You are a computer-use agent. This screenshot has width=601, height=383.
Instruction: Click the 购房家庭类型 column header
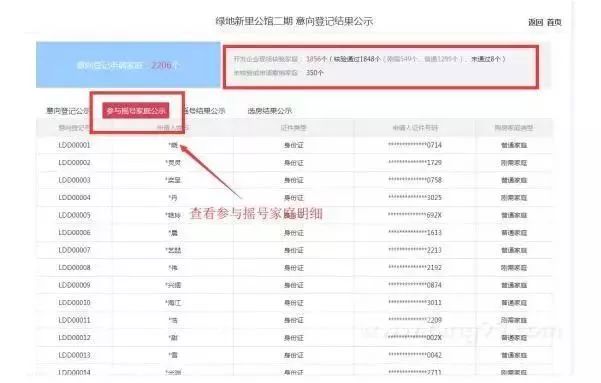(x=514, y=128)
